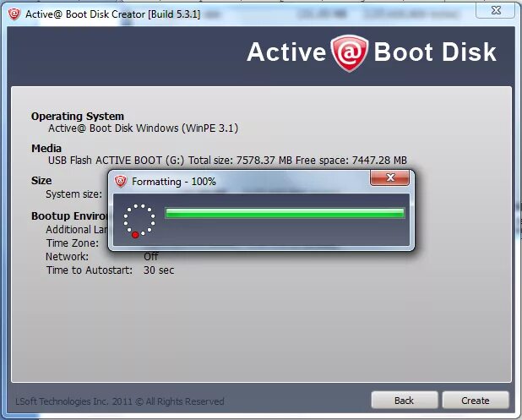The width and height of the screenshot is (522, 420).
Task: Click the '30 sec' autostart value
Action: tap(159, 270)
